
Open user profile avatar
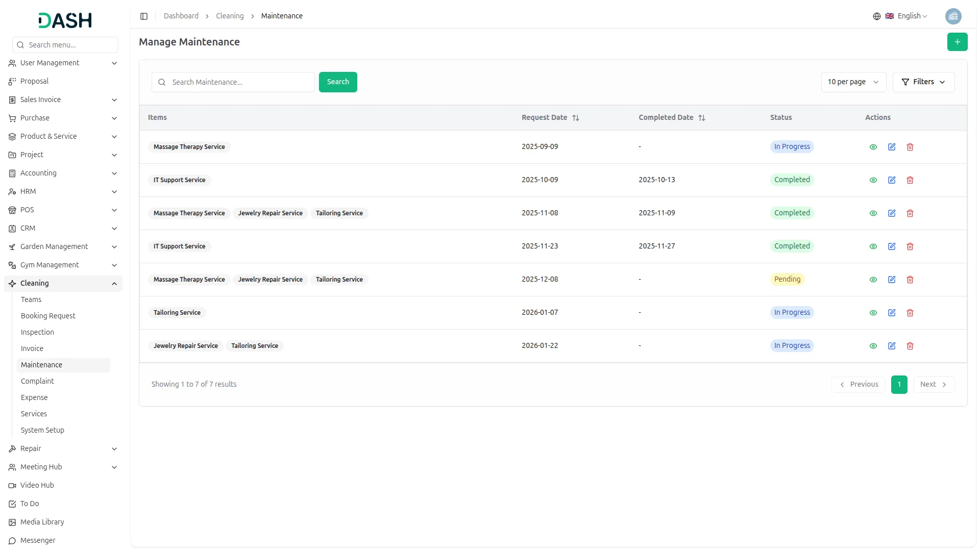pyautogui.click(x=953, y=16)
